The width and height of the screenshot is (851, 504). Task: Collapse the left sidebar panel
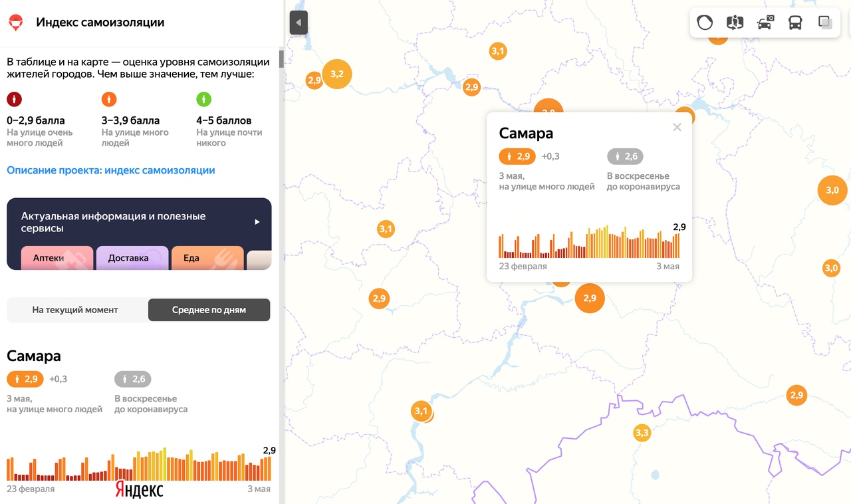point(299,23)
